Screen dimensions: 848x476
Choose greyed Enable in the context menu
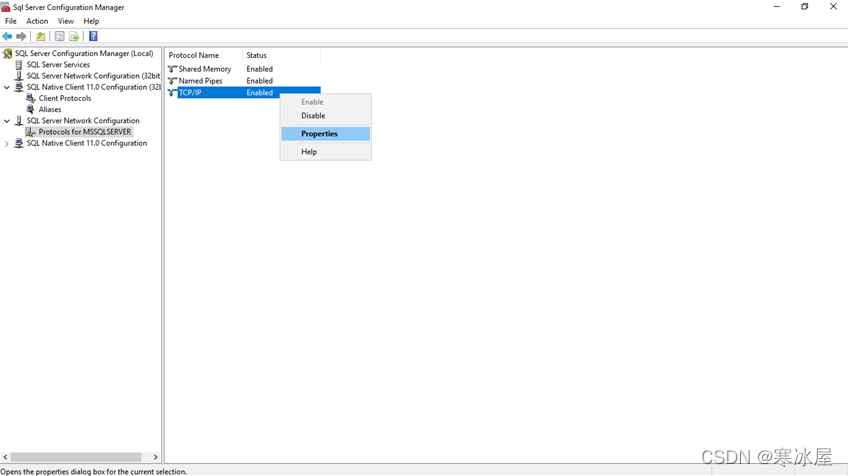326,102
